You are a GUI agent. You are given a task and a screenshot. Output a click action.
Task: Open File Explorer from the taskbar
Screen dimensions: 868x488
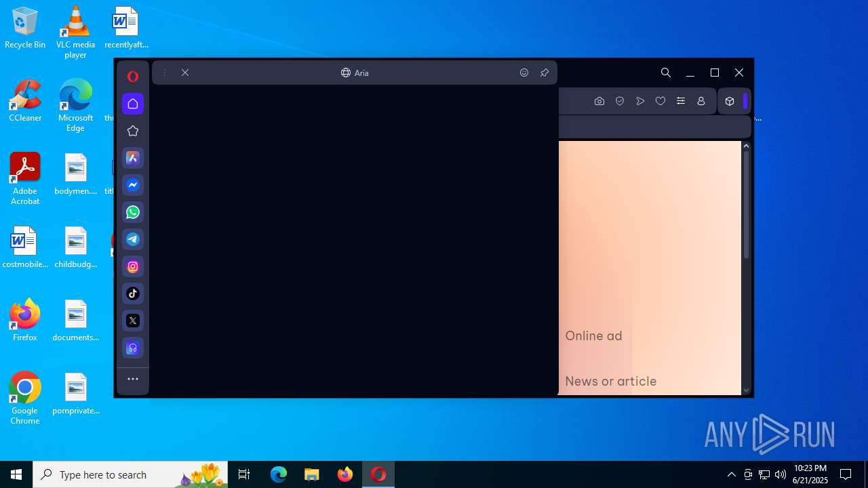tap(312, 474)
